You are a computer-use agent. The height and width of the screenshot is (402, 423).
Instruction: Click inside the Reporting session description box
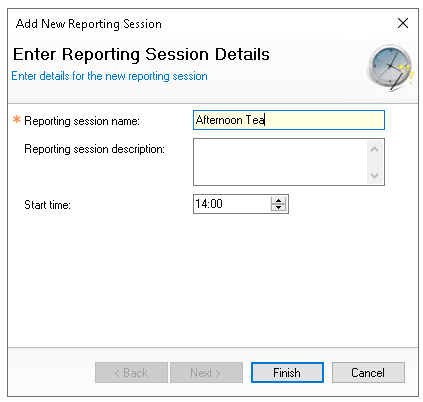280,162
